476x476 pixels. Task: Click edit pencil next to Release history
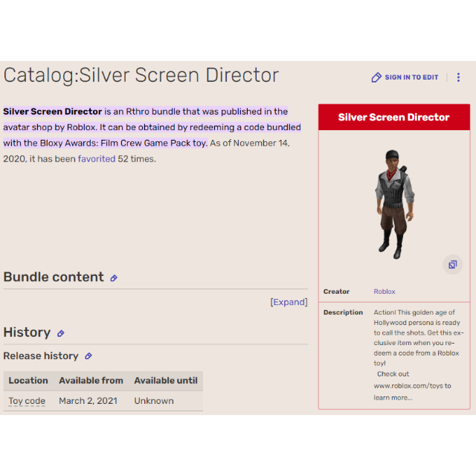coord(89,356)
